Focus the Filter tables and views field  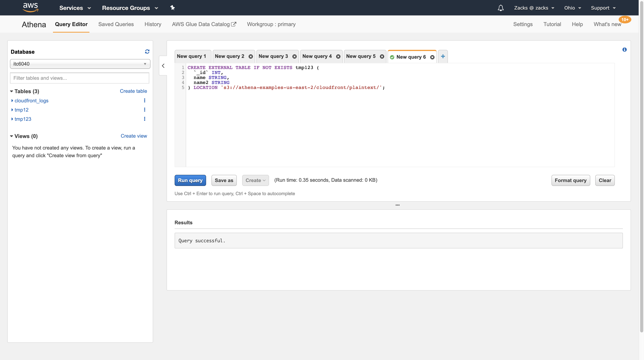[79, 78]
